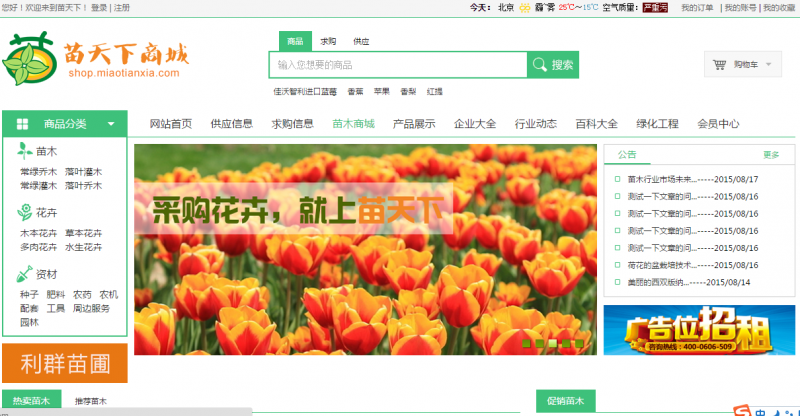This screenshot has width=800, height=416.
Task: Click the 苗木 seedling category icon
Action: 25,151
